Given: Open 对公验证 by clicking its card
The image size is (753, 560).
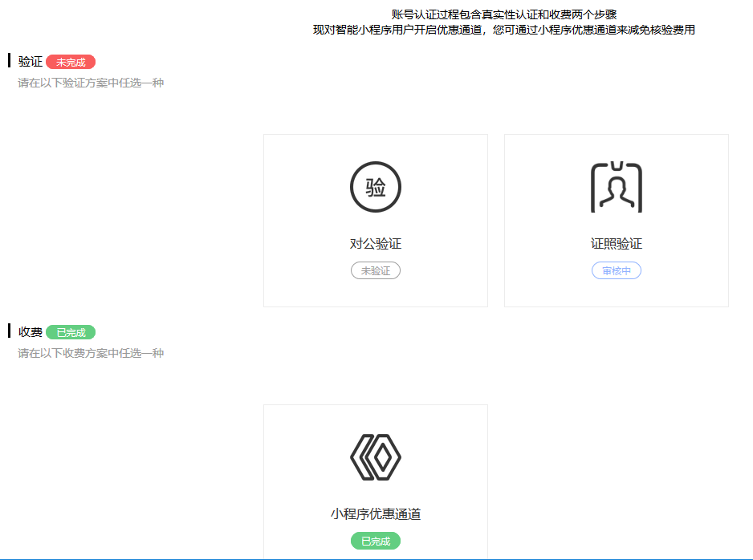Looking at the screenshot, I should click(375, 221).
